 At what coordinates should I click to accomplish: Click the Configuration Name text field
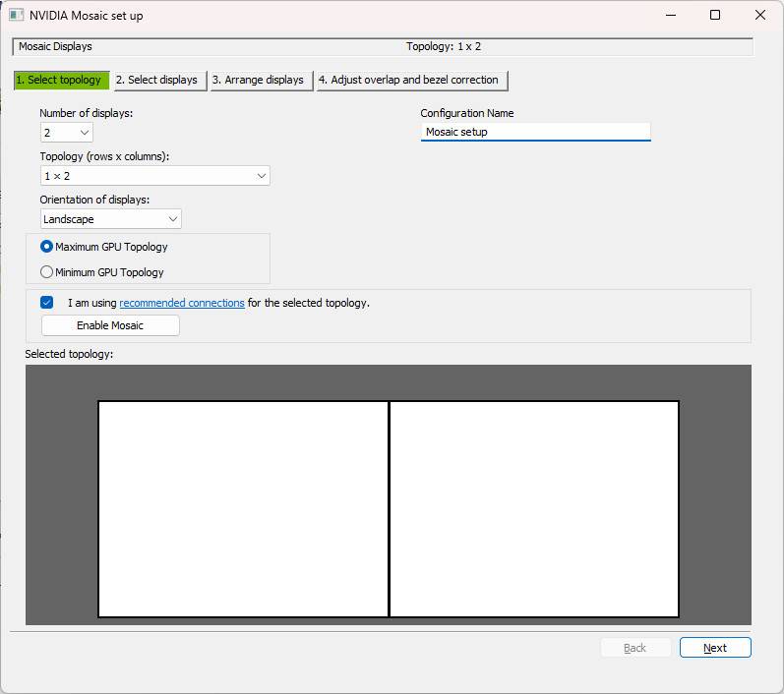[535, 132]
